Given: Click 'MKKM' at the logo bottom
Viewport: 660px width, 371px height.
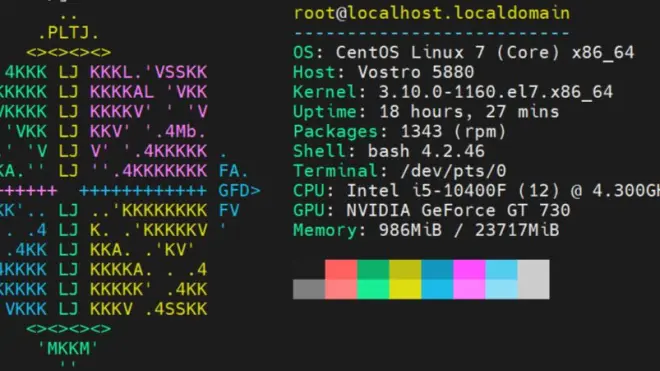Looking at the screenshot, I should pyautogui.click(x=69, y=349).
